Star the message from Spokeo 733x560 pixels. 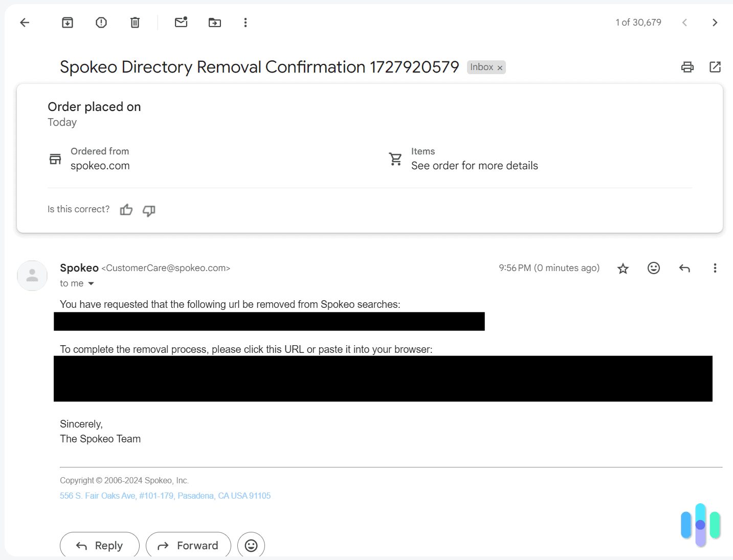623,268
